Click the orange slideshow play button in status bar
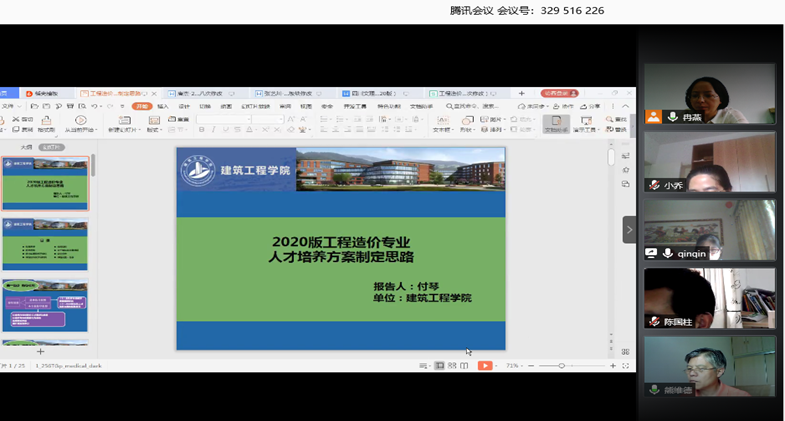The image size is (785, 421). click(485, 366)
